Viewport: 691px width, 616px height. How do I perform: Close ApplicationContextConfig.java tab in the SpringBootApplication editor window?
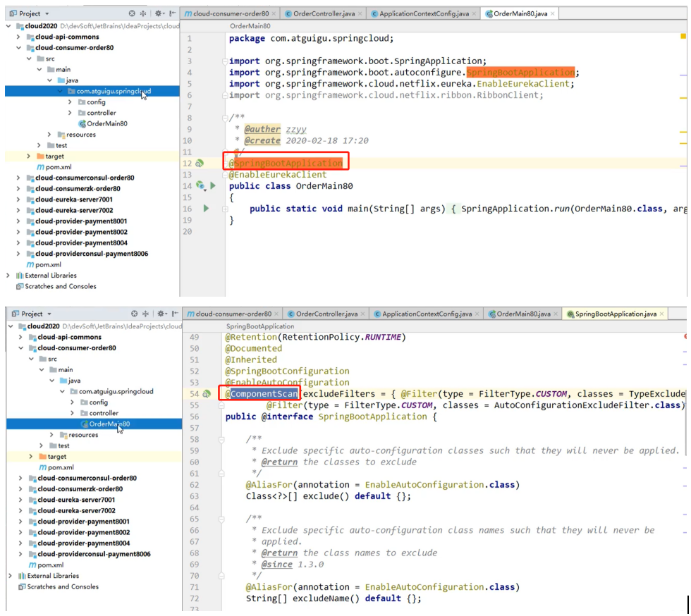(x=477, y=314)
